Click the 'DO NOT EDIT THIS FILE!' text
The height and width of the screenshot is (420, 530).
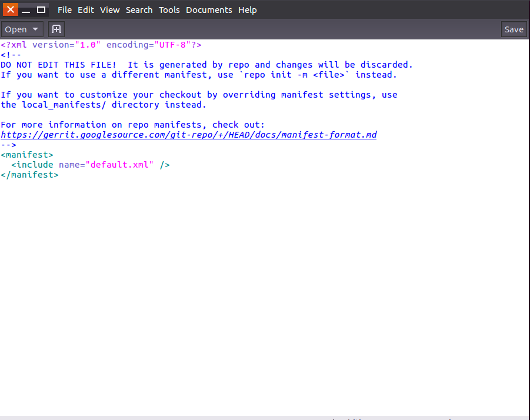(x=58, y=65)
